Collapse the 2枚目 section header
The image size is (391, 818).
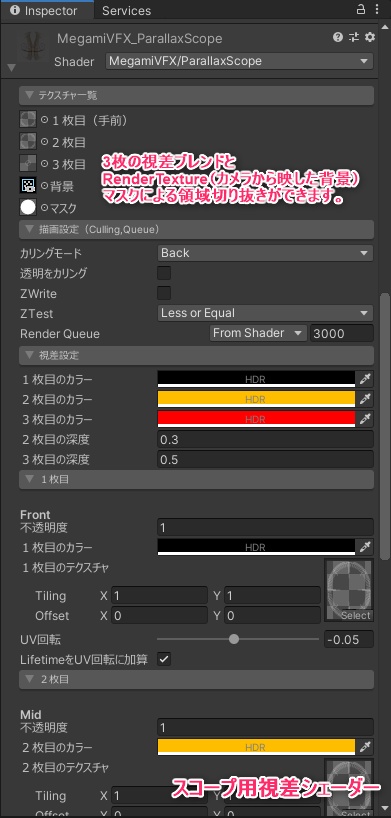[196, 679]
